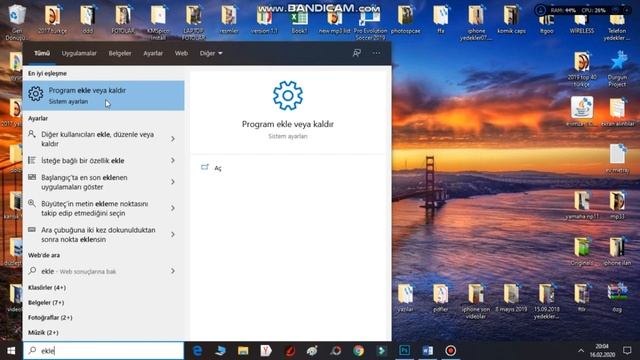The height and width of the screenshot is (360, 640).
Task: Select the 'KMSpico Install' desktop folder
Action: point(158,22)
